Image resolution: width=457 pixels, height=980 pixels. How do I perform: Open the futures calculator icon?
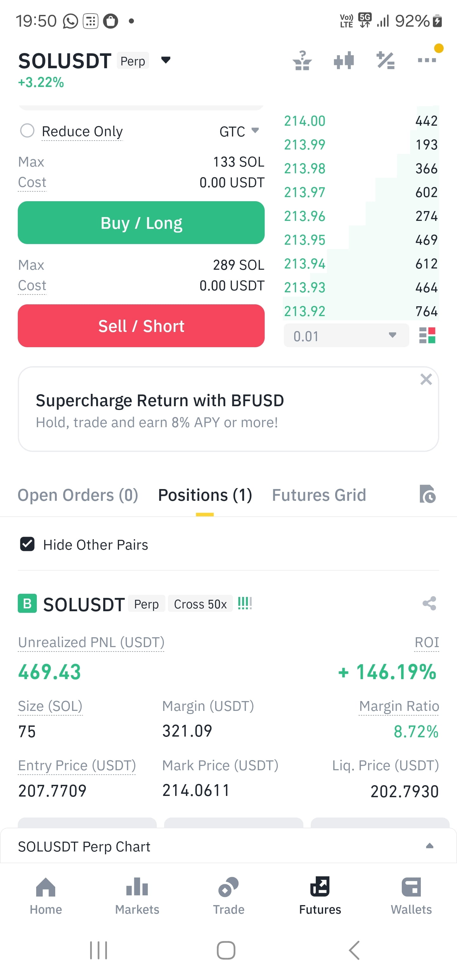pos(386,61)
